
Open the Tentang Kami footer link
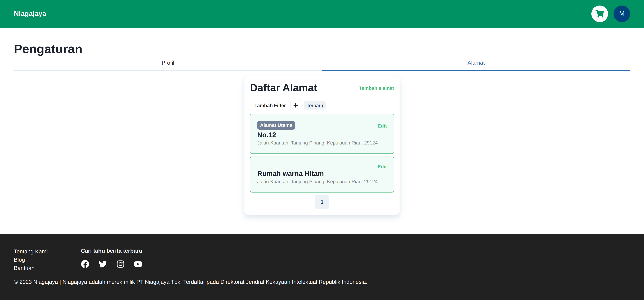(x=31, y=252)
